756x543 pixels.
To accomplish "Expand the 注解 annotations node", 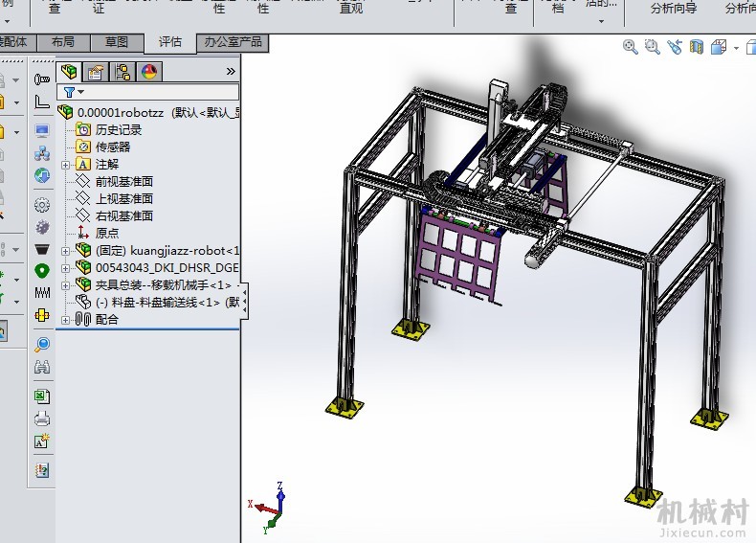I will tap(66, 165).
